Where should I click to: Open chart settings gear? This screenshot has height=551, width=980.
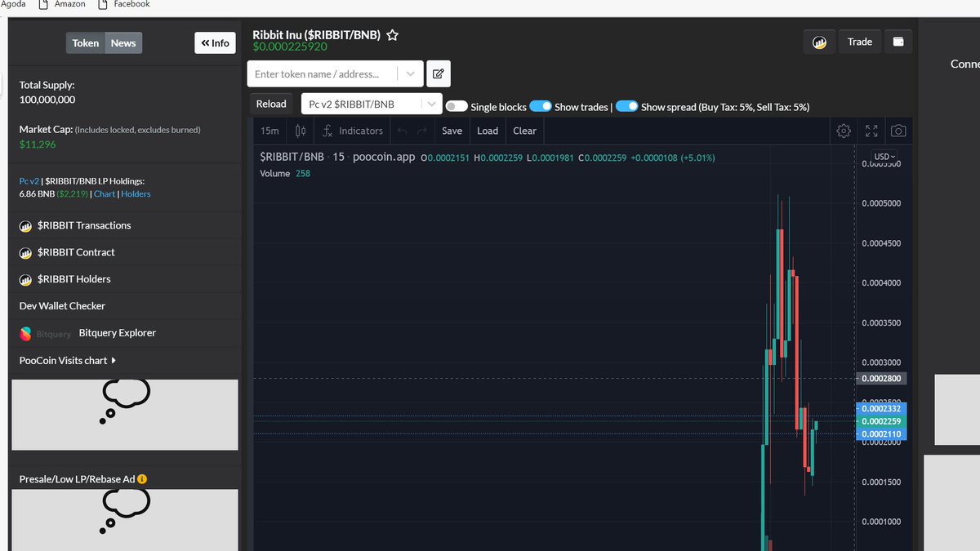[x=844, y=131]
